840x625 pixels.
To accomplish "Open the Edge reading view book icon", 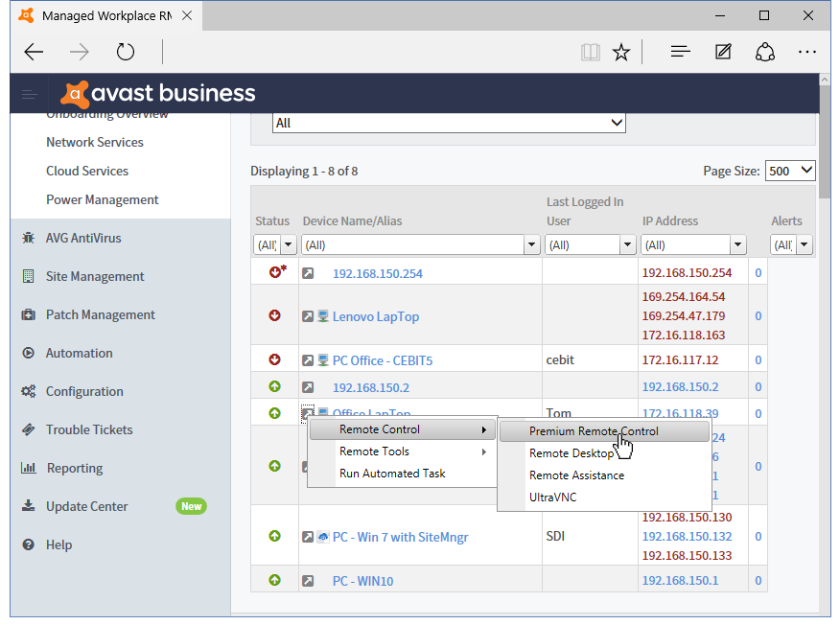I will click(x=590, y=52).
